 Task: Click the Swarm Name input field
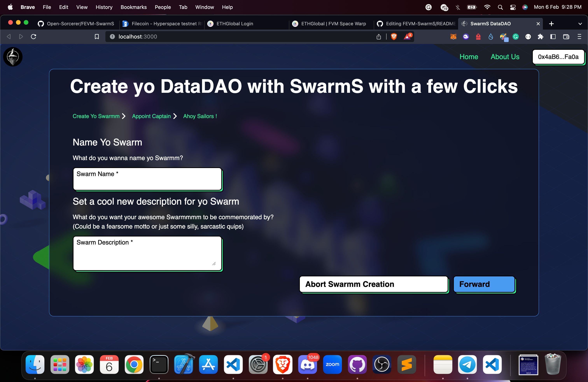pos(147,178)
